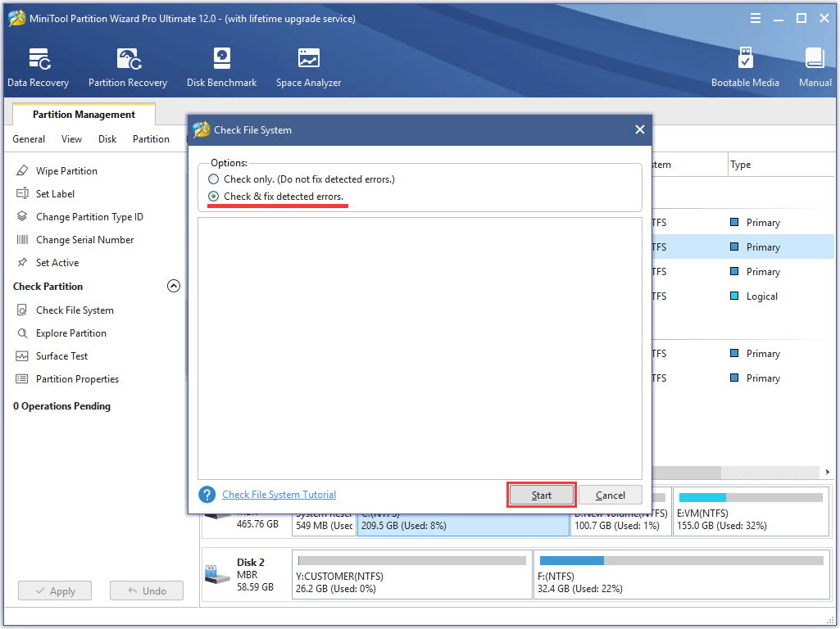
Task: Click the Set Label text
Action: click(x=55, y=194)
